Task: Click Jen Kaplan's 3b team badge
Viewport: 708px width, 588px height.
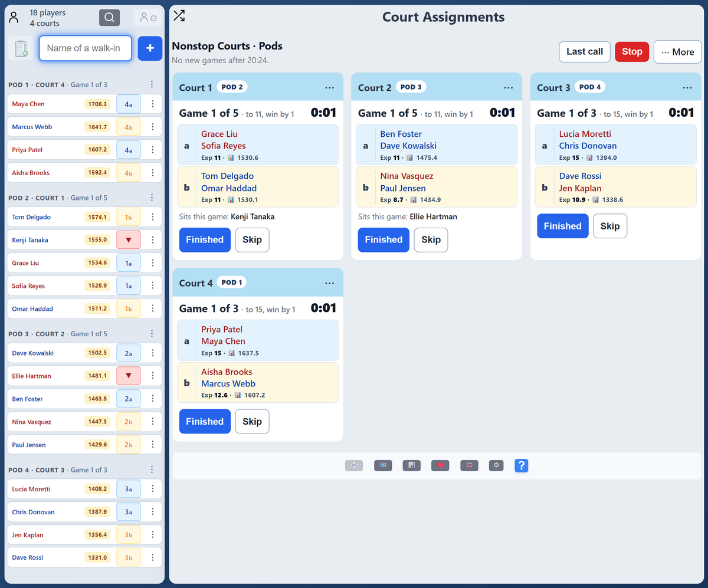Action: 129,535
